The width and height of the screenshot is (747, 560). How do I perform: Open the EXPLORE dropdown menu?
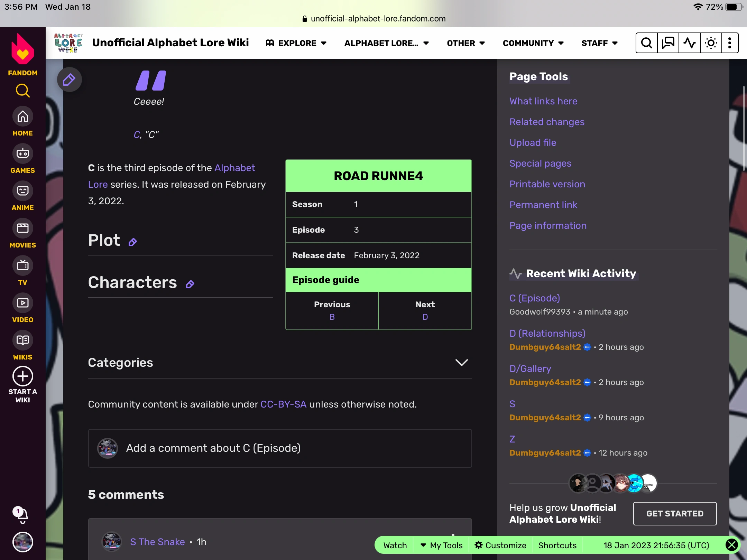296,43
